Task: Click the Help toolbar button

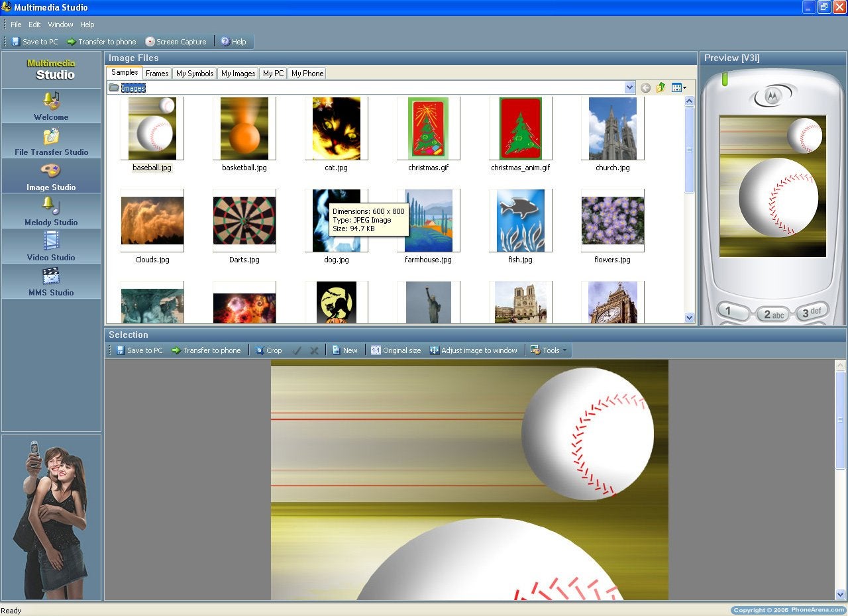Action: tap(233, 42)
